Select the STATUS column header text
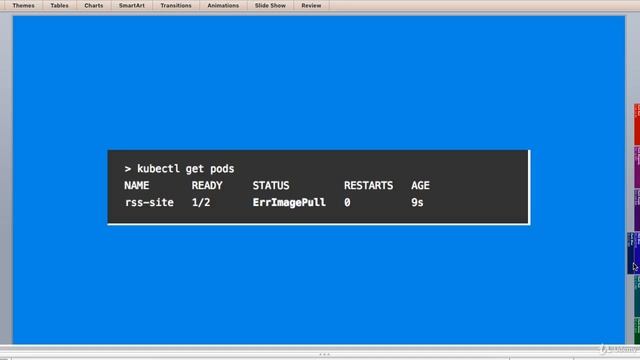 (271, 186)
